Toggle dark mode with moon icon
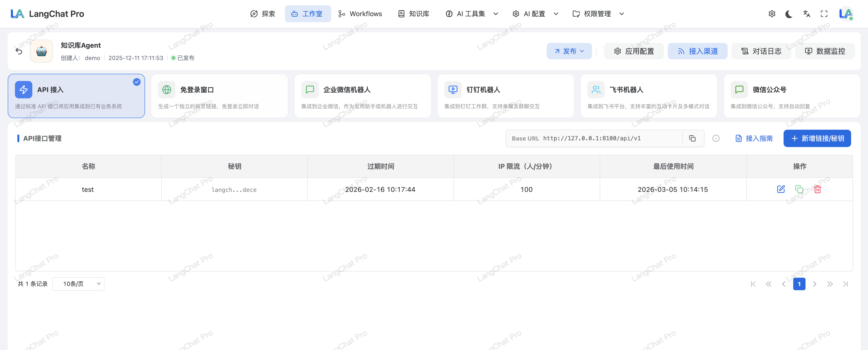The image size is (868, 350). [x=789, y=14]
